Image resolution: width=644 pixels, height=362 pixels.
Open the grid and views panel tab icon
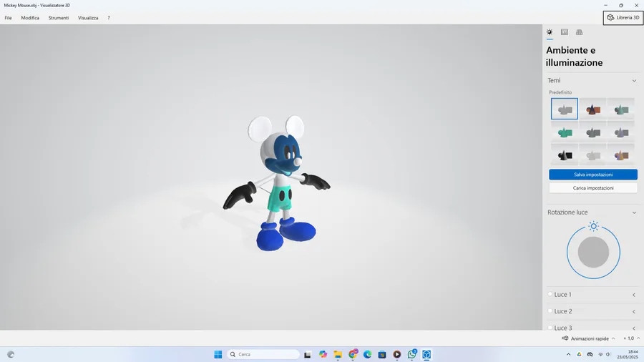[579, 32]
